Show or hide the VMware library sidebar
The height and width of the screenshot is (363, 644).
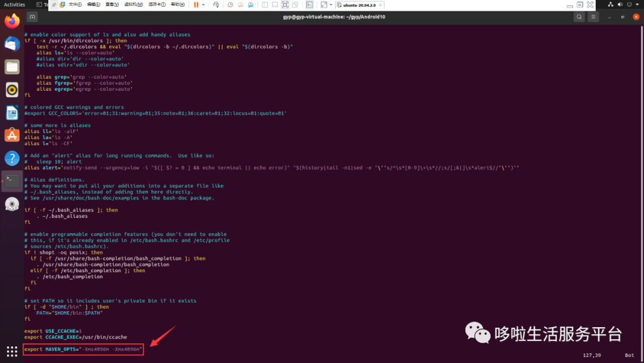[265, 5]
